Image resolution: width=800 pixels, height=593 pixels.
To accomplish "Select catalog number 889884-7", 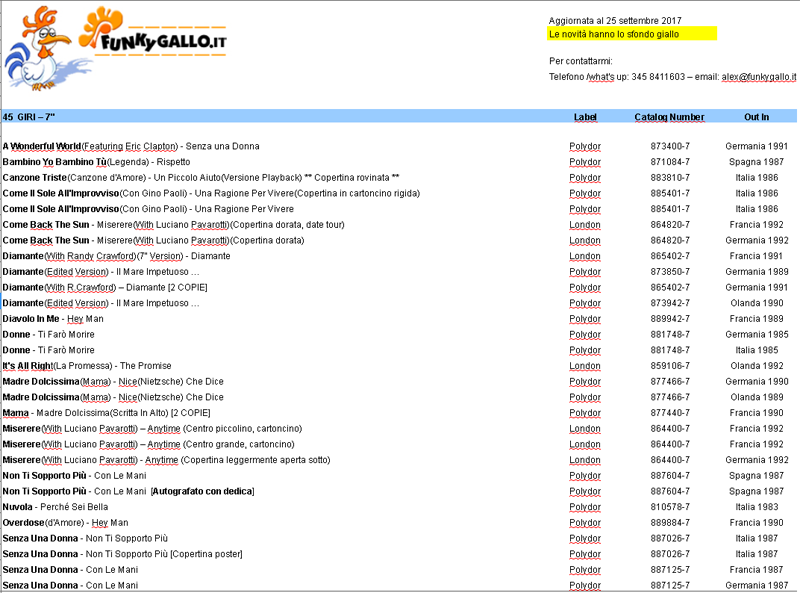I will click(x=670, y=523).
